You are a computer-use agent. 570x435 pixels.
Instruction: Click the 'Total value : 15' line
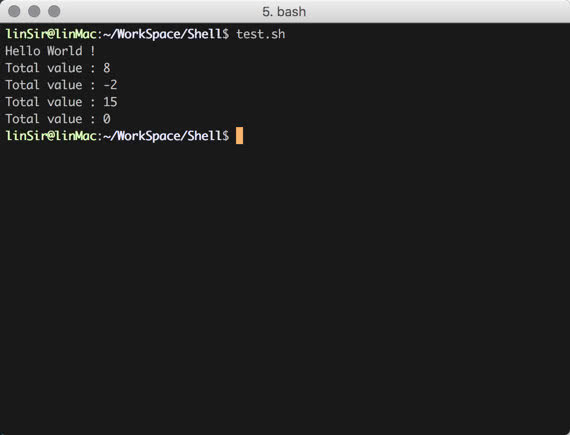61,102
